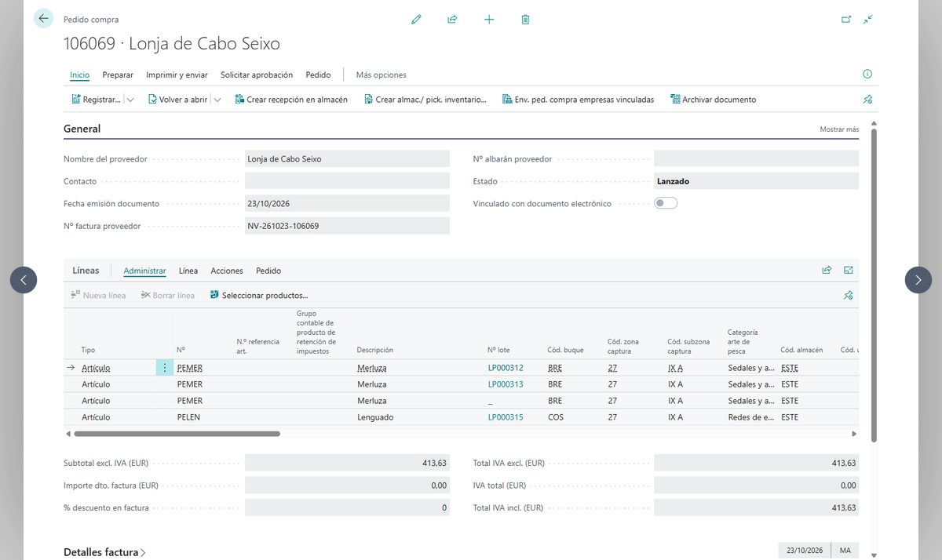Click Crear recepción en almacén
Screen dimensions: 942x560
click(x=291, y=100)
